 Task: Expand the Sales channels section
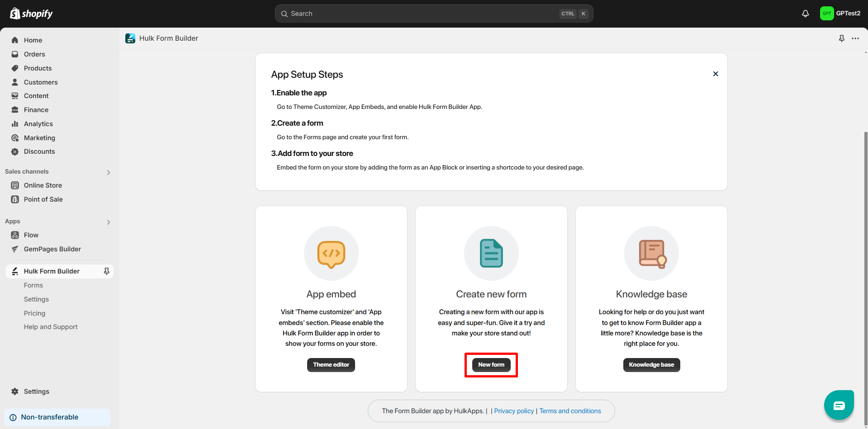tap(108, 172)
